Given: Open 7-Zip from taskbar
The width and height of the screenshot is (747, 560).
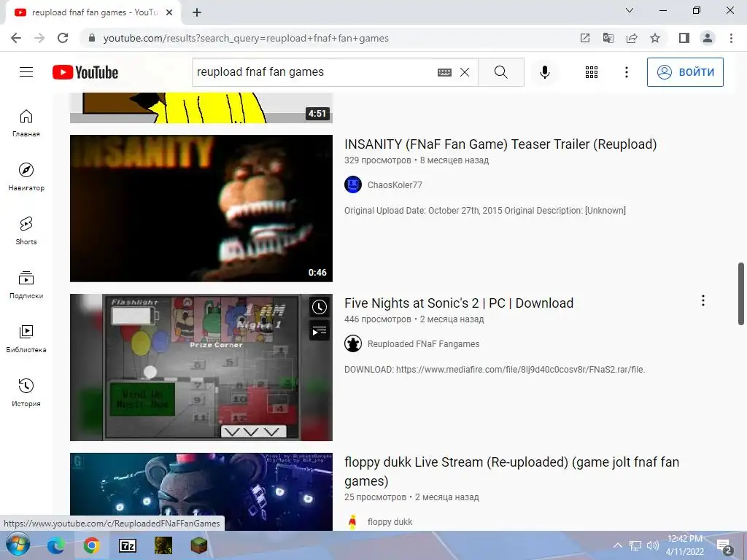Looking at the screenshot, I should (x=127, y=545).
